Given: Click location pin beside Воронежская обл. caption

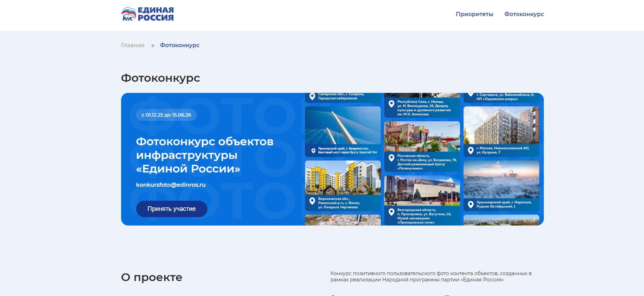Looking at the screenshot, I should coord(312,201).
